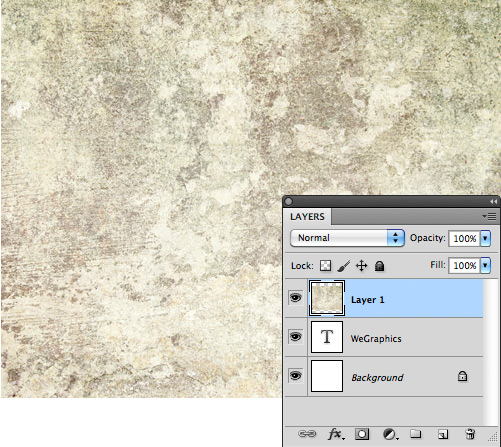This screenshot has height=447, width=501.
Task: Click the link layers icon
Action: point(307,434)
